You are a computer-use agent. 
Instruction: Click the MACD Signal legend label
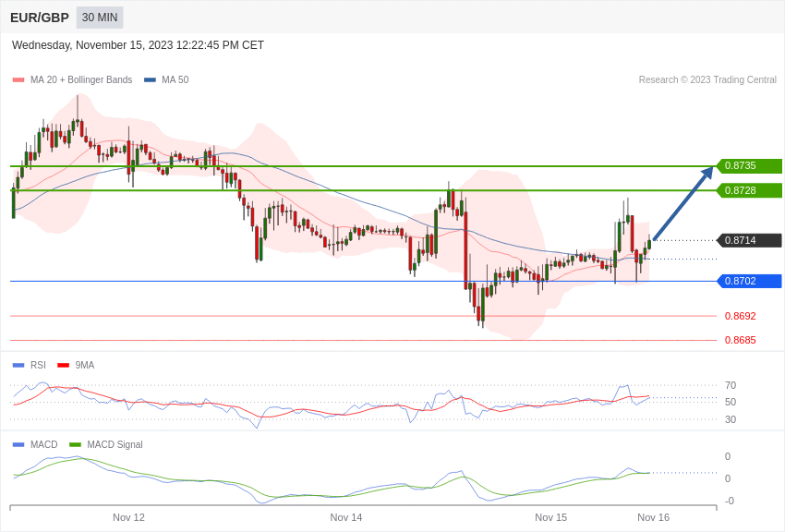(x=115, y=444)
